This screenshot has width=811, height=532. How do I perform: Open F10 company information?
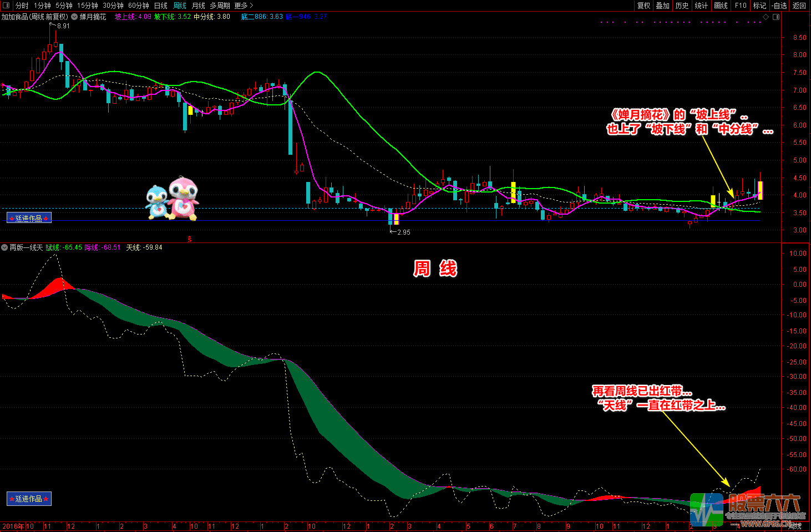point(741,6)
